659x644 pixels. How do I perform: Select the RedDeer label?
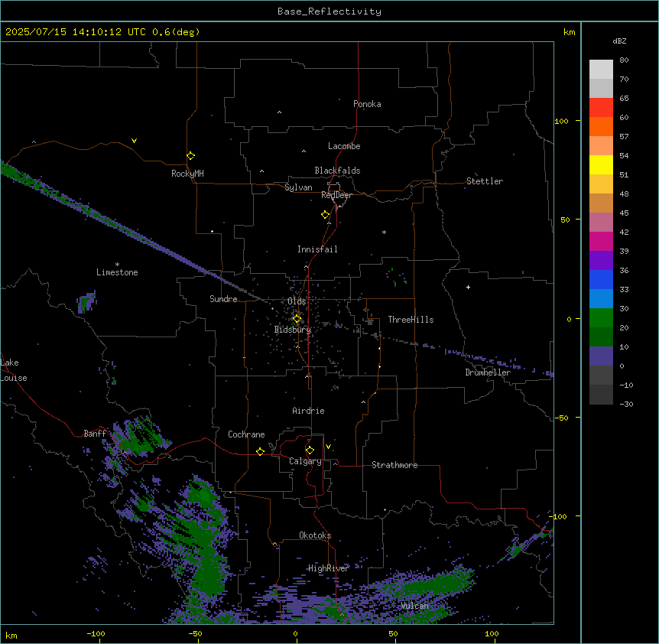coord(336,195)
